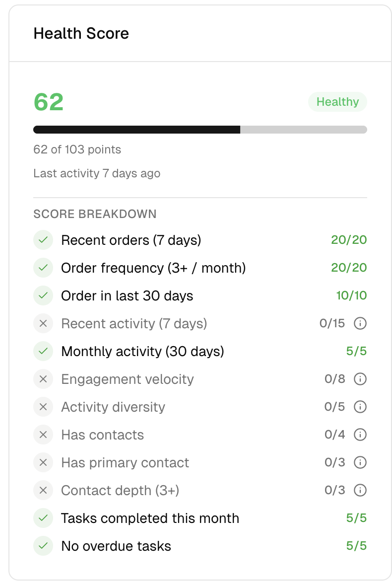Click the checkmark icon for Order frequency
This screenshot has height=588, width=392.
click(x=43, y=268)
